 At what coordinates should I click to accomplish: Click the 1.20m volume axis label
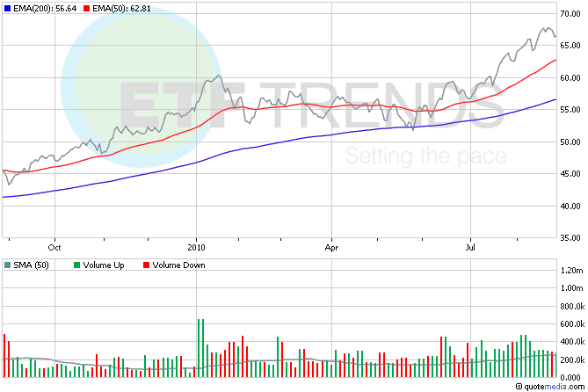[x=572, y=271]
